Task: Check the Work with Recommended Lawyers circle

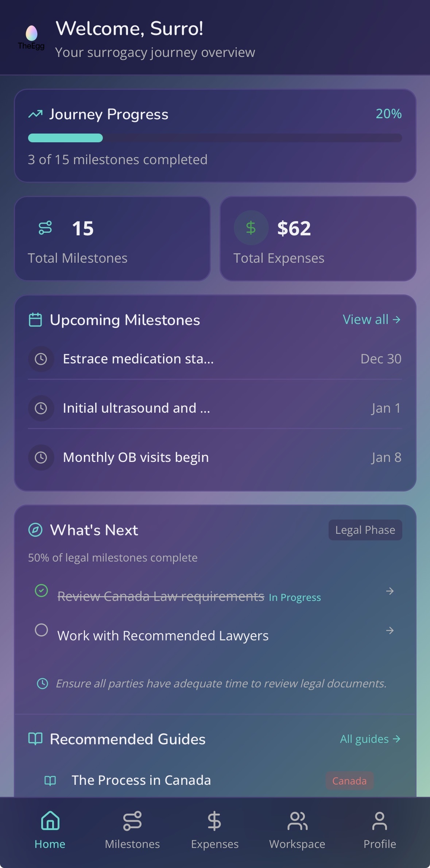Action: [x=41, y=630]
